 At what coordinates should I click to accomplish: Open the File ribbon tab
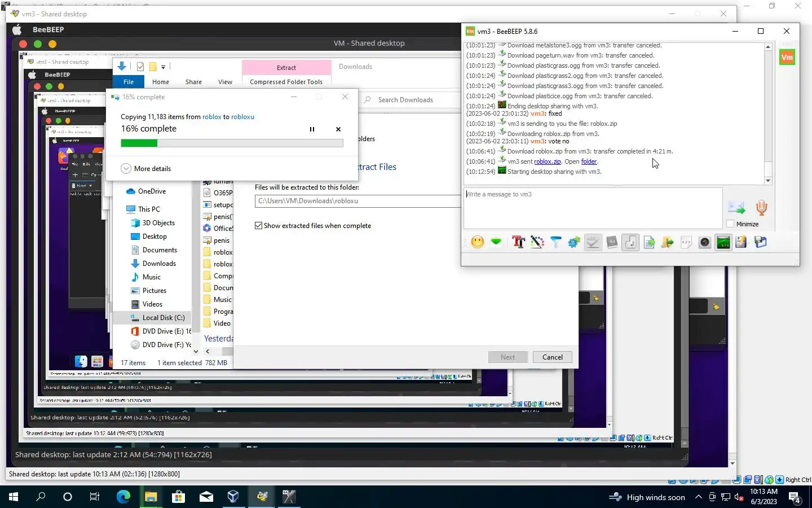129,82
